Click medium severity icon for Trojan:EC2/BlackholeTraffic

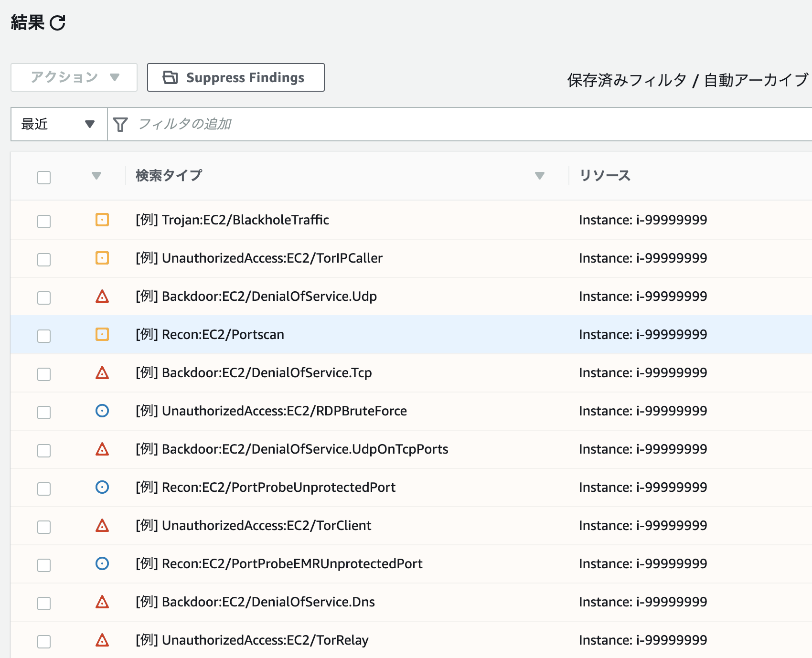(102, 220)
